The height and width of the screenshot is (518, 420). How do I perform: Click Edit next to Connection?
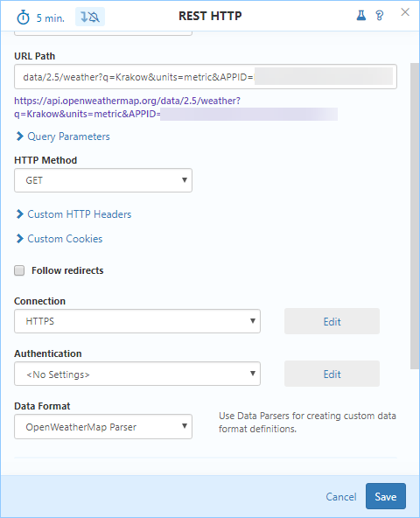332,321
